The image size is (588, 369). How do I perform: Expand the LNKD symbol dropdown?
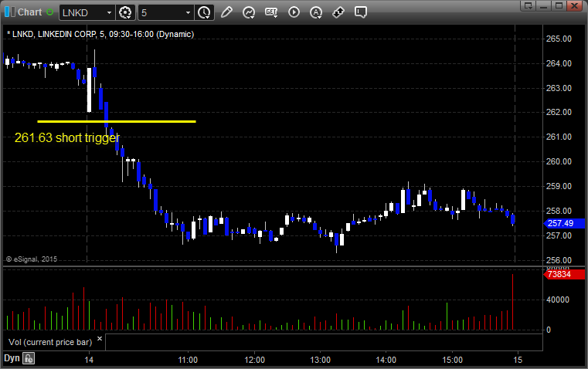(107, 12)
